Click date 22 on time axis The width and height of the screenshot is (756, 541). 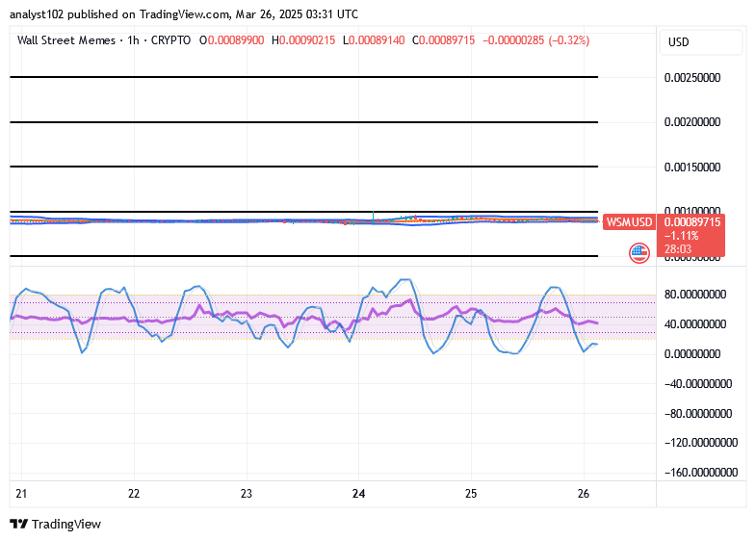point(134,494)
